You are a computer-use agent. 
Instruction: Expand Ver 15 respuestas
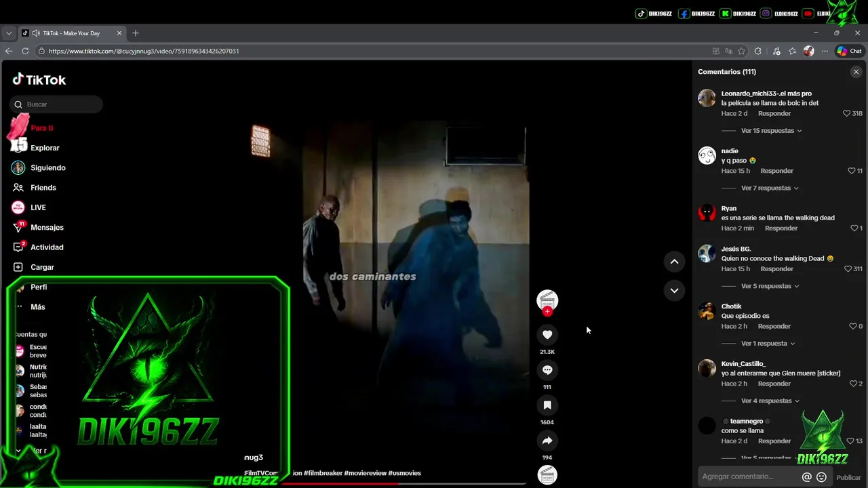(x=771, y=131)
